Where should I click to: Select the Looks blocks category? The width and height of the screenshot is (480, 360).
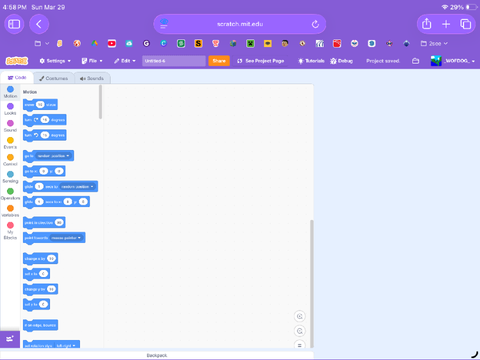click(10, 109)
